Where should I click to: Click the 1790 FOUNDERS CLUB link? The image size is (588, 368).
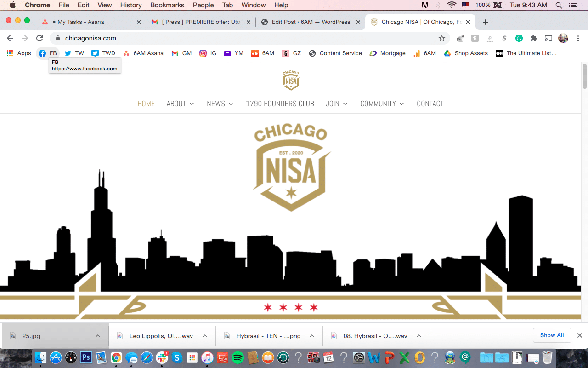point(280,103)
